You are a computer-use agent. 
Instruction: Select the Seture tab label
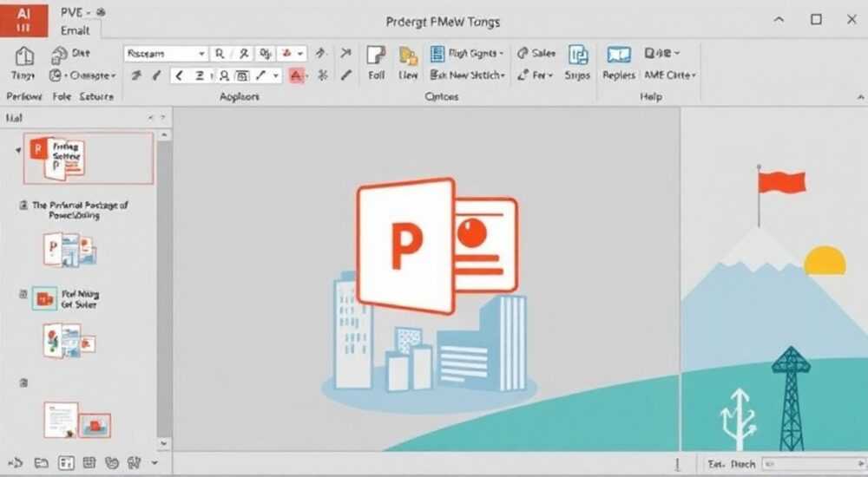tap(96, 97)
